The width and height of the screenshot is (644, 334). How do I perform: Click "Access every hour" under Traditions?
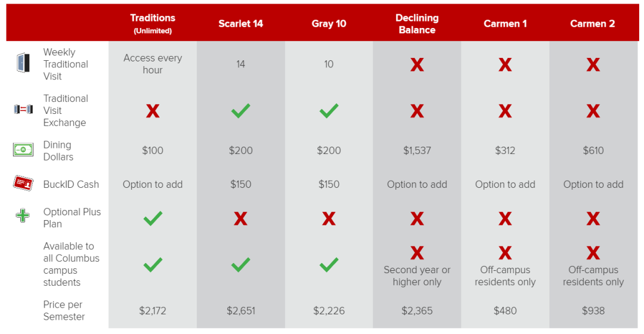(153, 64)
